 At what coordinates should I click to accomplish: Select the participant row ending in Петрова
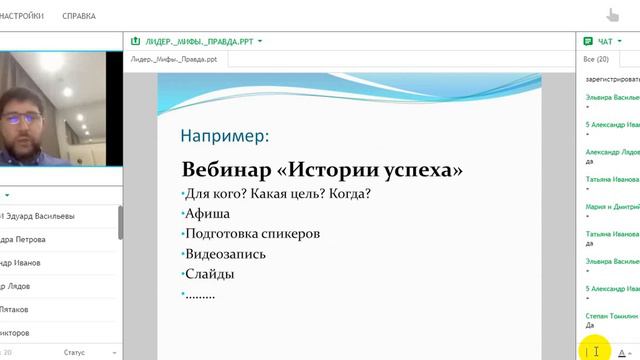tap(22, 240)
